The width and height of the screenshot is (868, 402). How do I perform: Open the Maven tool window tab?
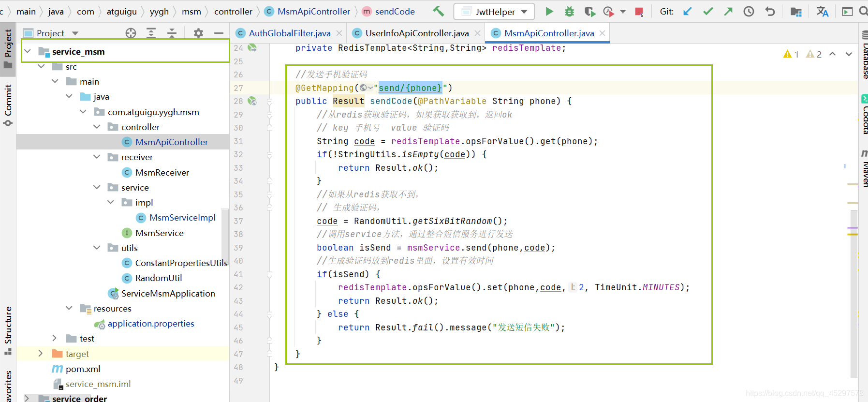(864, 168)
